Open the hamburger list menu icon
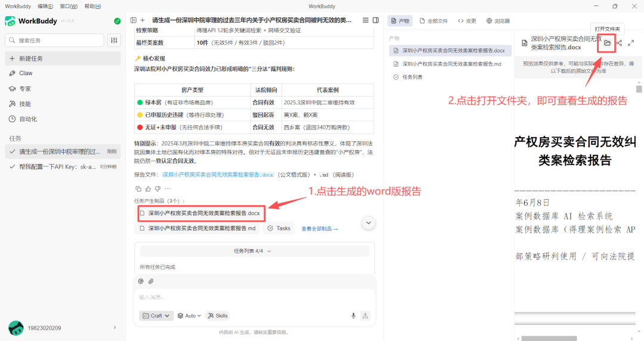 pyautogui.click(x=365, y=20)
